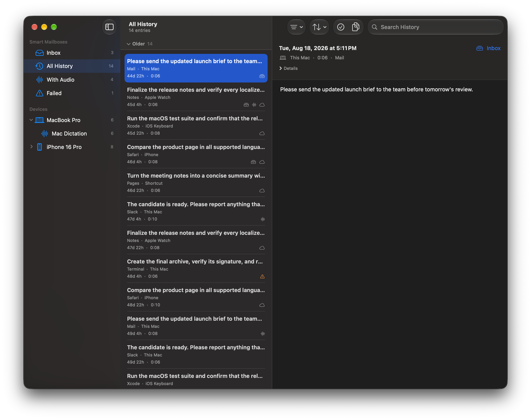This screenshot has height=420, width=531.
Task: Click inbox icon on Notes 45d 4h entry
Action: tap(246, 105)
